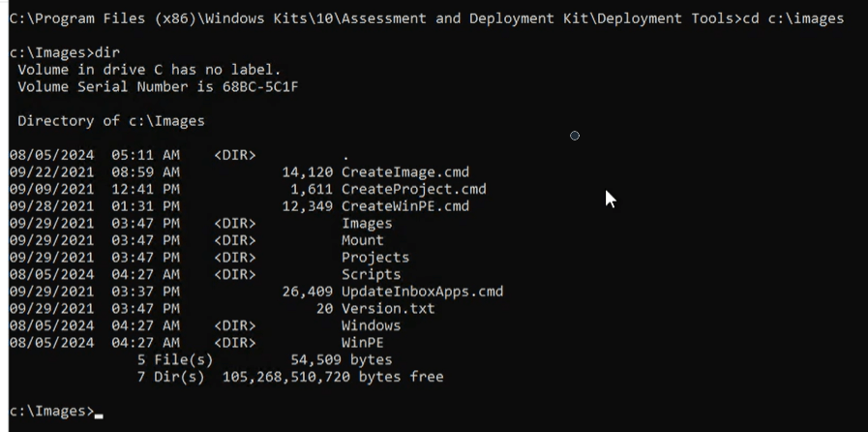Viewport: 868px width, 432px height.
Task: Click the Windows directory name
Action: [371, 326]
